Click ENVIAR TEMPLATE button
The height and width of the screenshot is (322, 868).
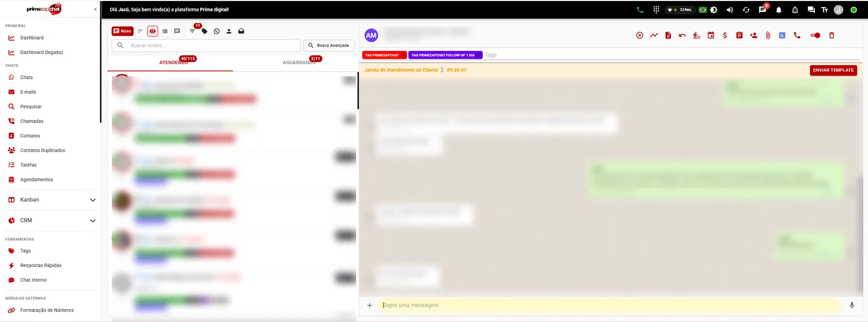coord(833,70)
